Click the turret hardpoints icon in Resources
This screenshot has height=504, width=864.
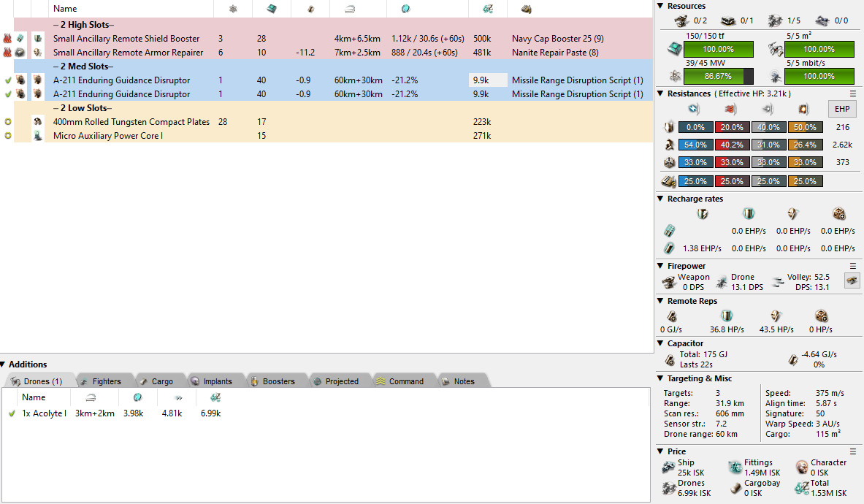[x=682, y=20]
